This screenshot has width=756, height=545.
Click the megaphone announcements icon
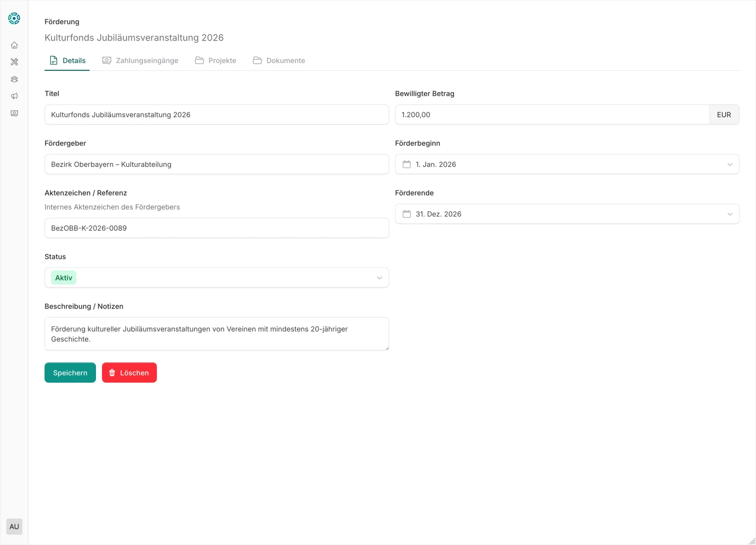click(14, 96)
